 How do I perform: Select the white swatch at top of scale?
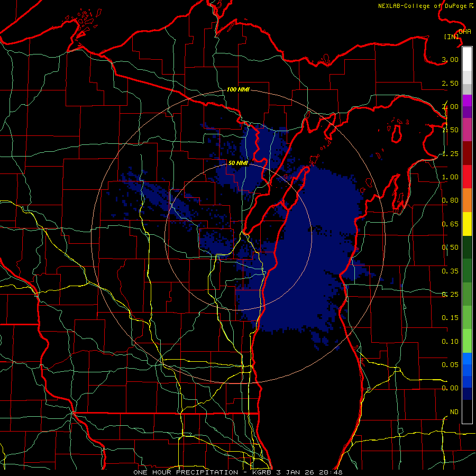pos(467,59)
